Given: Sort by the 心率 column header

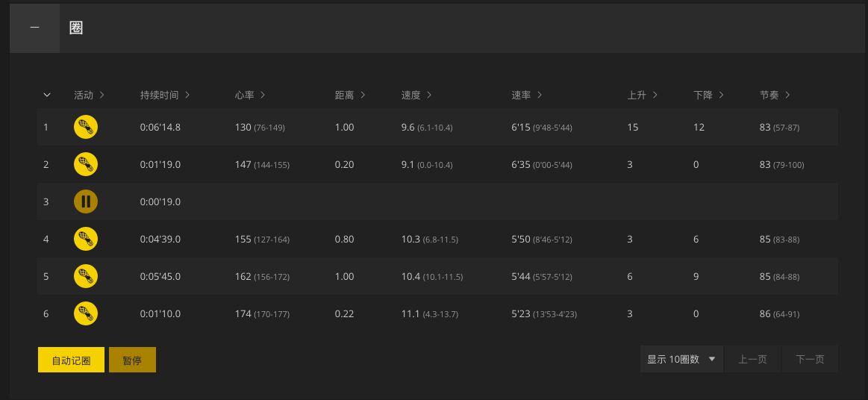Looking at the screenshot, I should pos(250,96).
